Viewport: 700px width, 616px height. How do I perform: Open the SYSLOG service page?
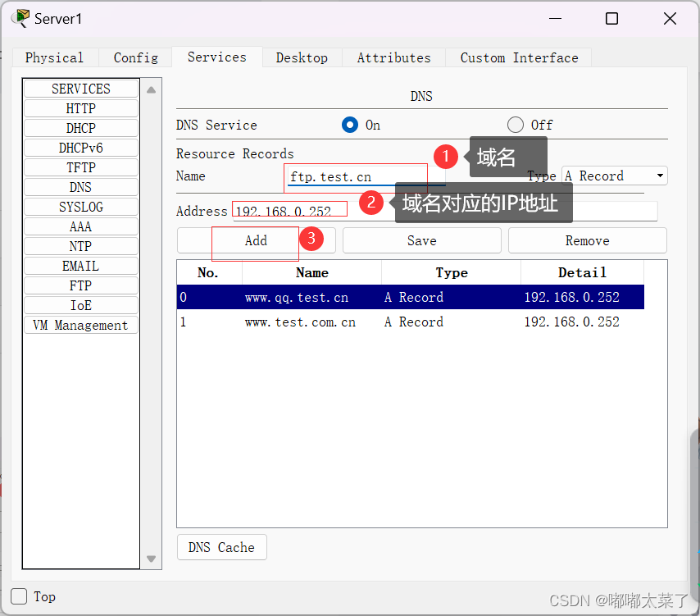tap(81, 207)
